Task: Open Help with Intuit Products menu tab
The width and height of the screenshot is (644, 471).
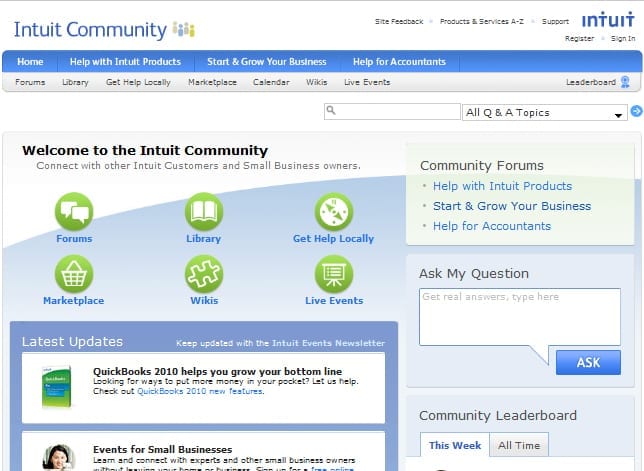Action: click(x=125, y=62)
